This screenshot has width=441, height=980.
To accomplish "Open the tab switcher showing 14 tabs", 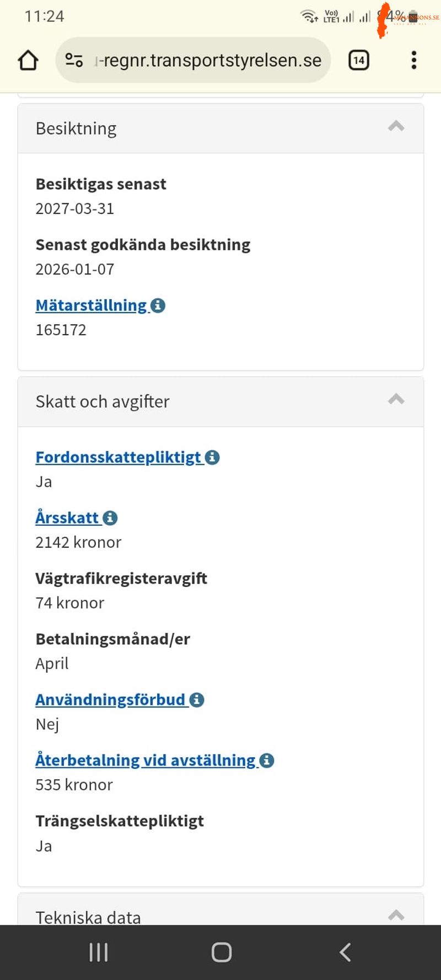I will (x=359, y=60).
